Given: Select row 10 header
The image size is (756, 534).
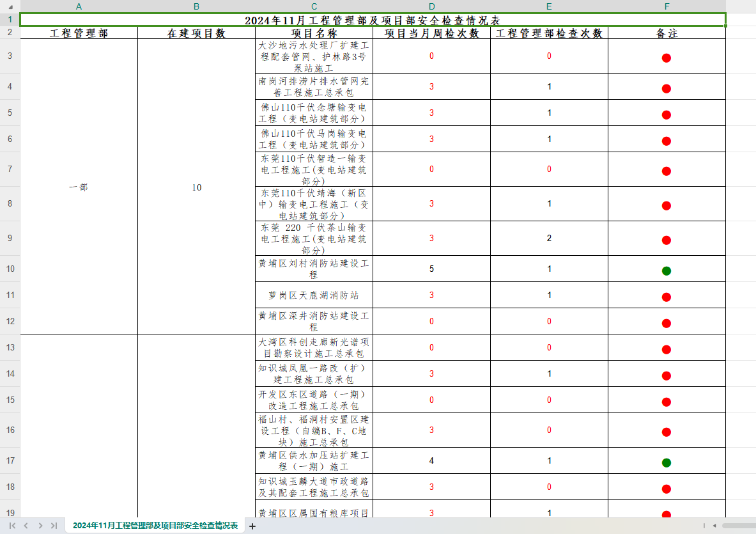Looking at the screenshot, I should coord(10,269).
